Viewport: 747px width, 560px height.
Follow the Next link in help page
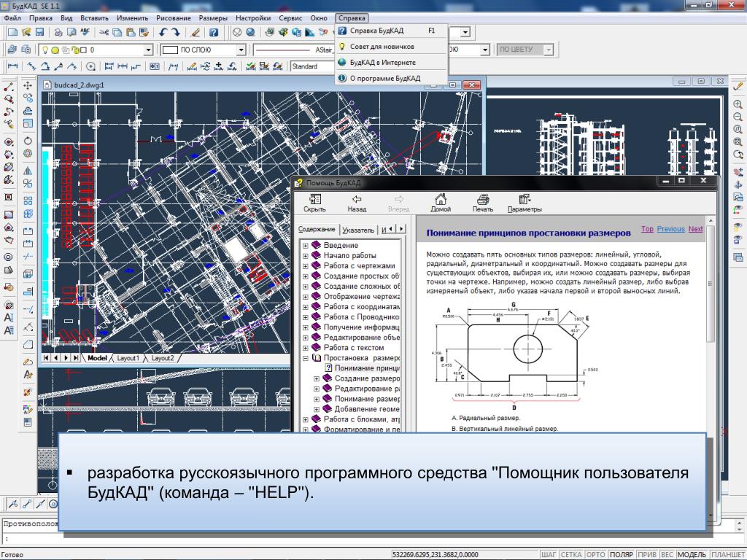click(695, 229)
